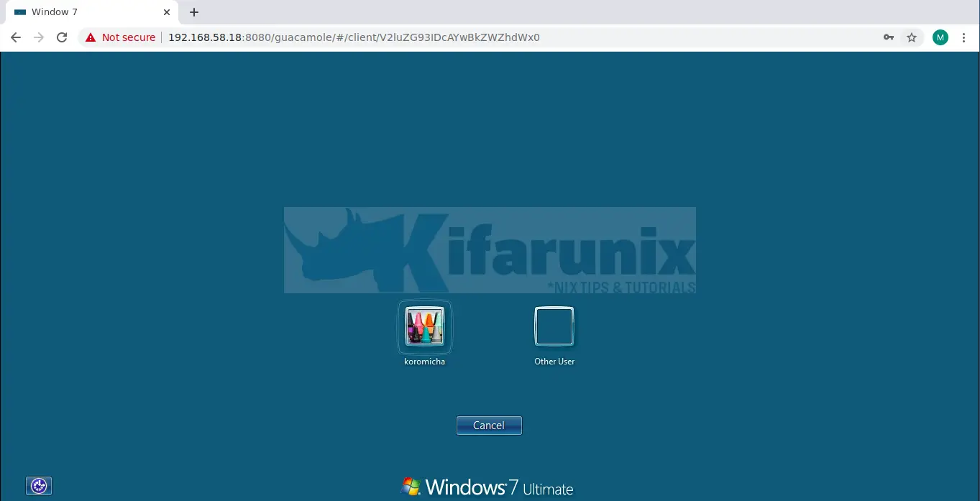The height and width of the screenshot is (501, 980).
Task: Click inside the address bar
Action: (431, 37)
